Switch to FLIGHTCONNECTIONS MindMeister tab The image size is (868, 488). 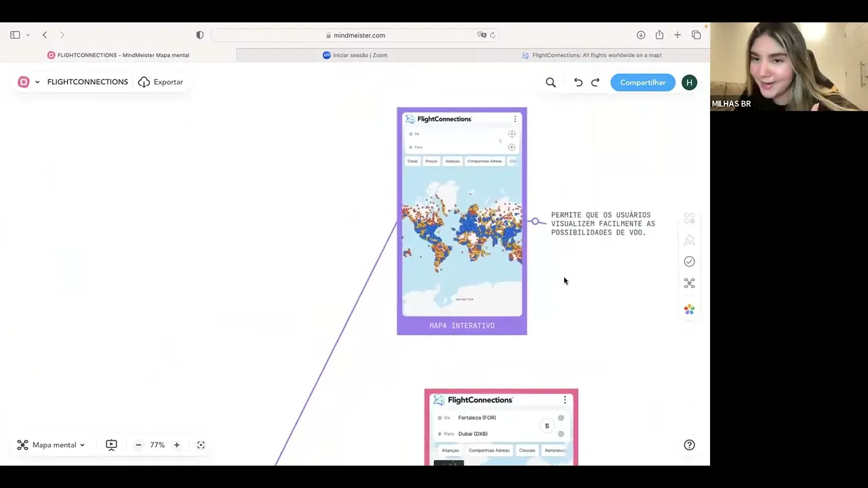[x=118, y=56]
